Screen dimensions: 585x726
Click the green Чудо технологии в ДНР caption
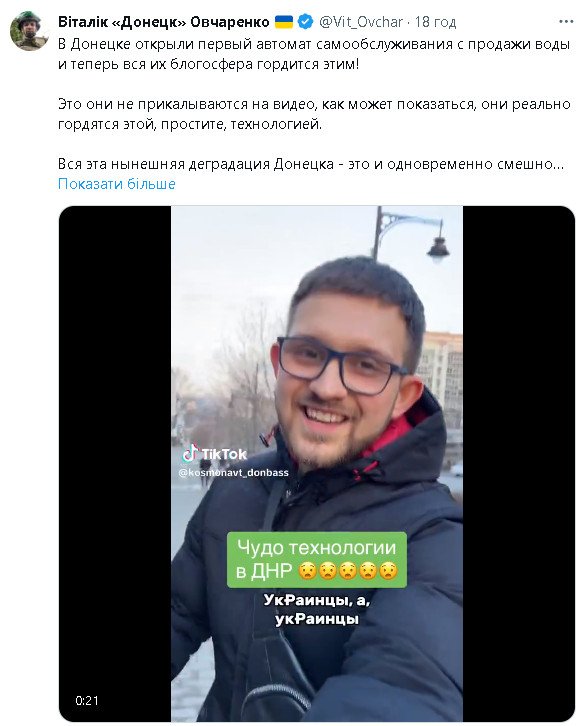[x=317, y=560]
